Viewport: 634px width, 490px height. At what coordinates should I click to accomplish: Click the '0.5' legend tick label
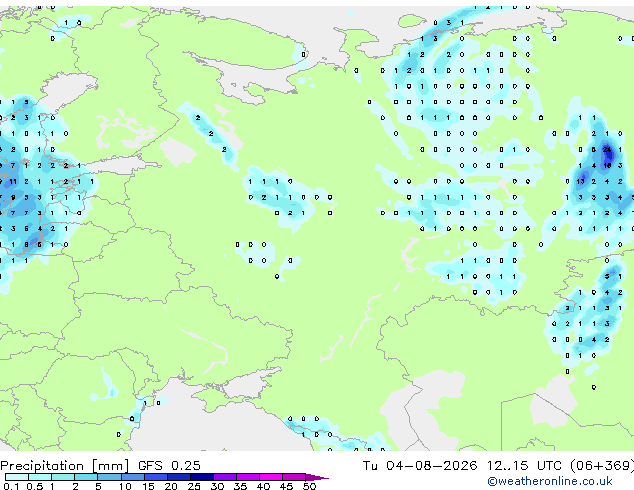(35, 486)
